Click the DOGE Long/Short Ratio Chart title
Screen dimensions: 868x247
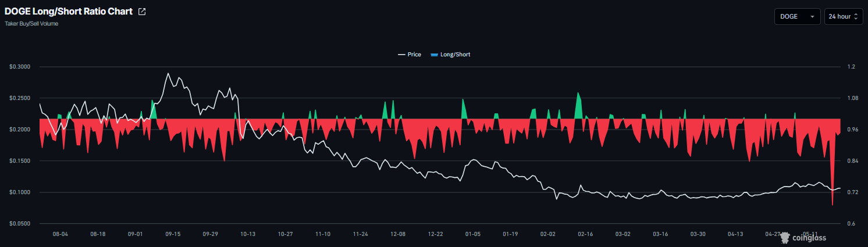[x=69, y=12]
